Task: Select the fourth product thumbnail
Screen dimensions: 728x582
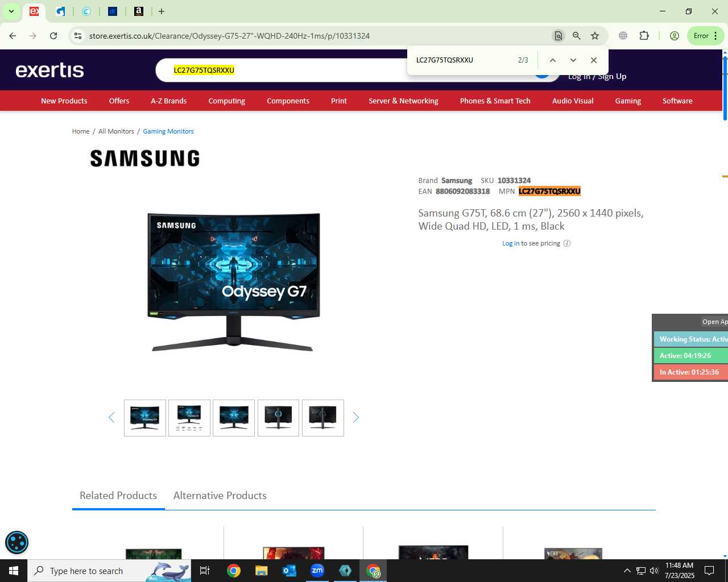Action: tap(278, 418)
